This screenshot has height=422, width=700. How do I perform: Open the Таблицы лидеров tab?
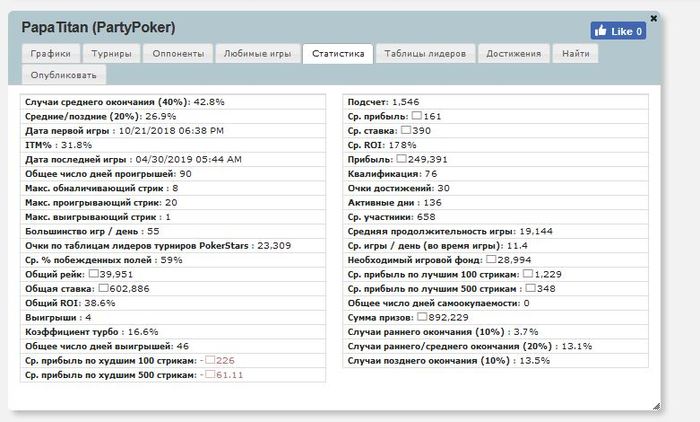pyautogui.click(x=425, y=54)
